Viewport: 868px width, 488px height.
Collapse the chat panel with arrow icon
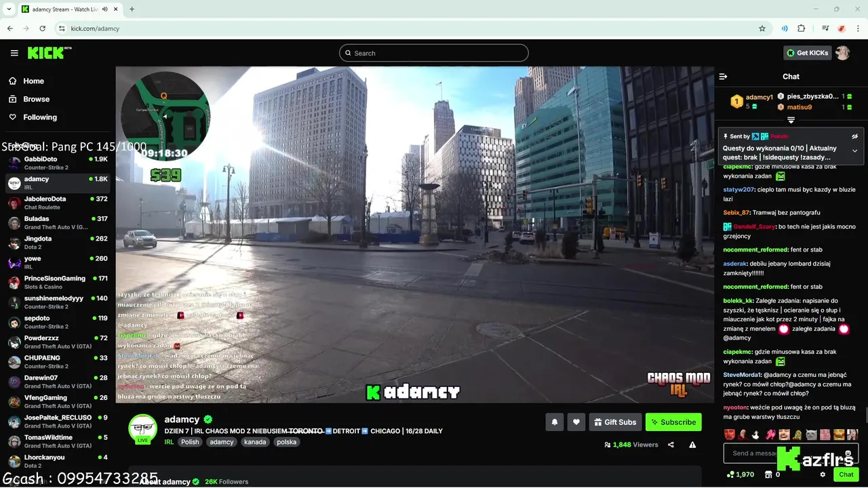pyautogui.click(x=723, y=77)
